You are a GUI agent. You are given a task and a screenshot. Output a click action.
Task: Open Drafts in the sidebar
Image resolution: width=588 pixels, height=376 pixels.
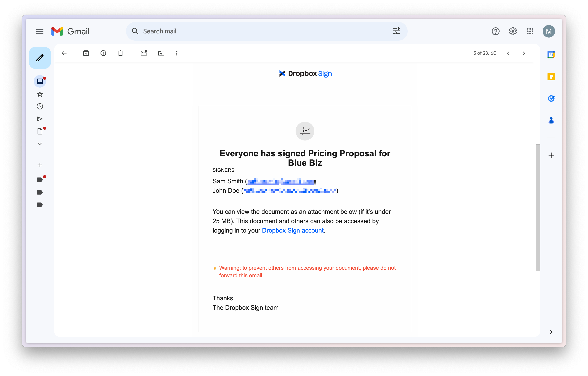(x=40, y=131)
